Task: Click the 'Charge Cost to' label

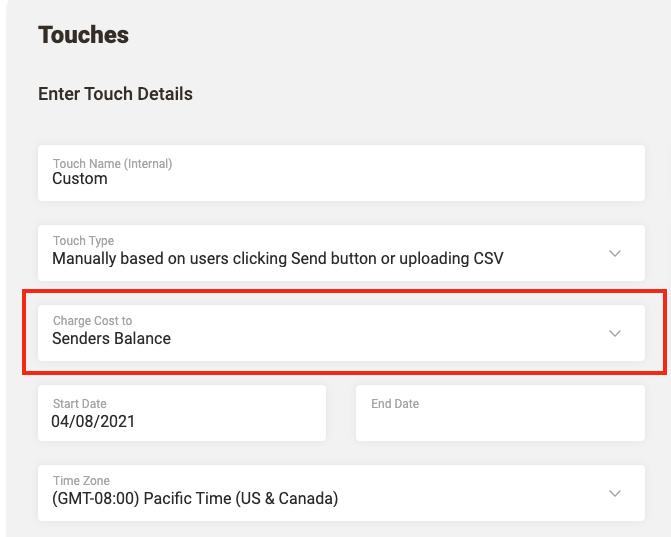Action: [x=92, y=321]
